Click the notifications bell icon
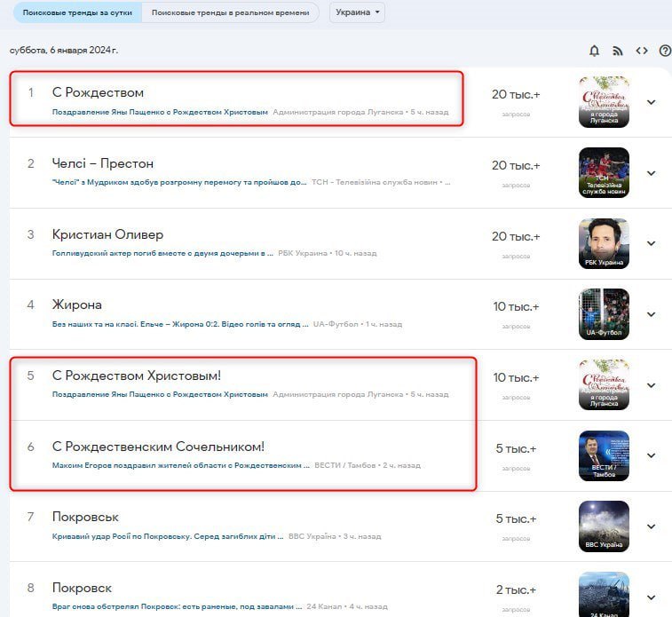 pyautogui.click(x=595, y=51)
